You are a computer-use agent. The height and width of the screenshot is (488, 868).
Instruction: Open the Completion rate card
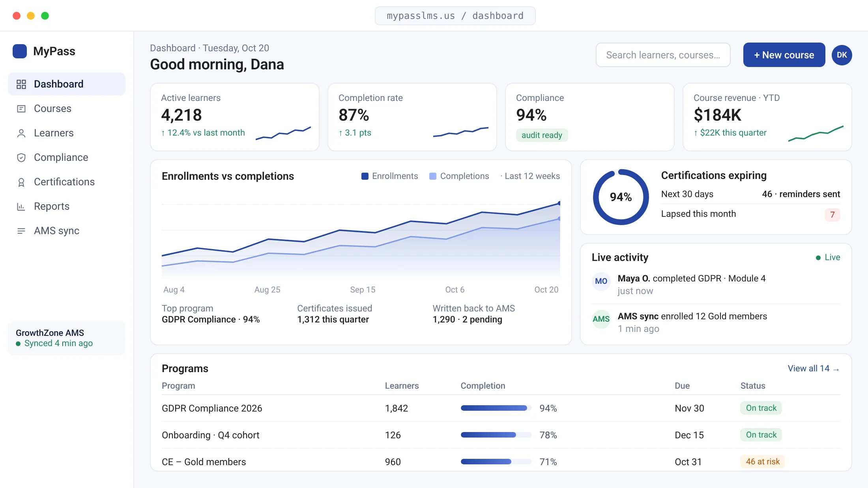tap(412, 117)
